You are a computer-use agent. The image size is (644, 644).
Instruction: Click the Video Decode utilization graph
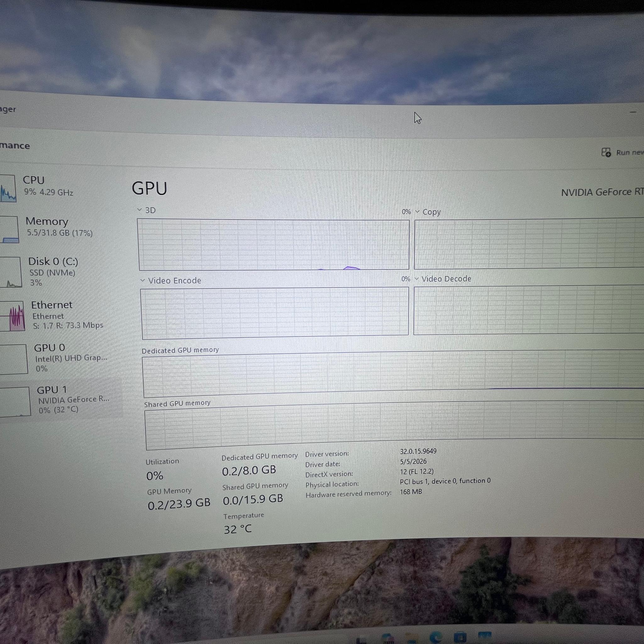(529, 310)
